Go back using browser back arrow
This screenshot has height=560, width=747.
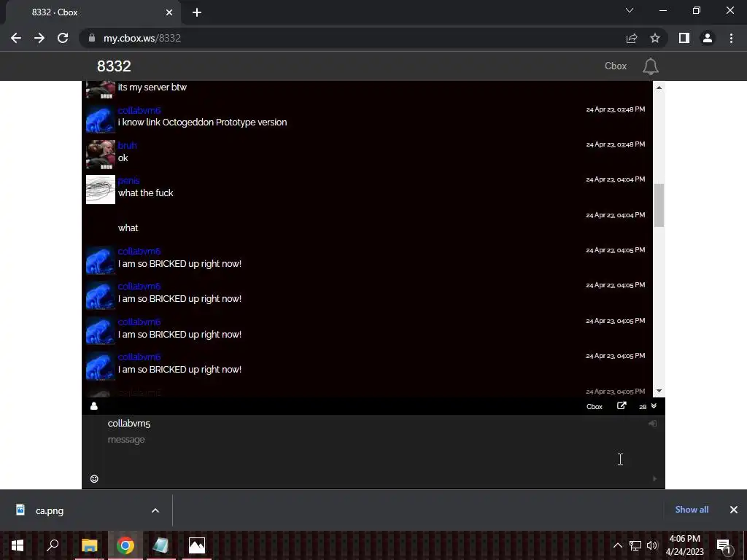(x=16, y=38)
